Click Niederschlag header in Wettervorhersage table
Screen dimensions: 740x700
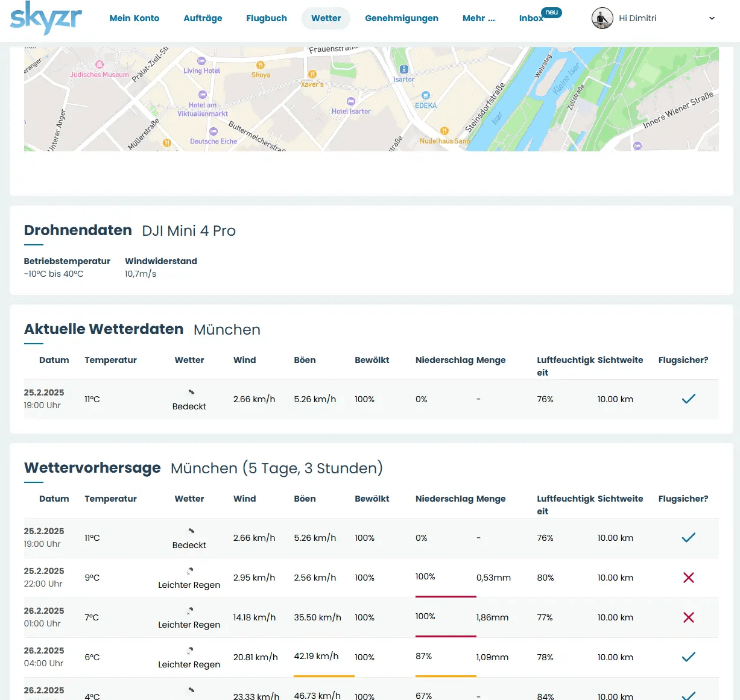pyautogui.click(x=444, y=499)
